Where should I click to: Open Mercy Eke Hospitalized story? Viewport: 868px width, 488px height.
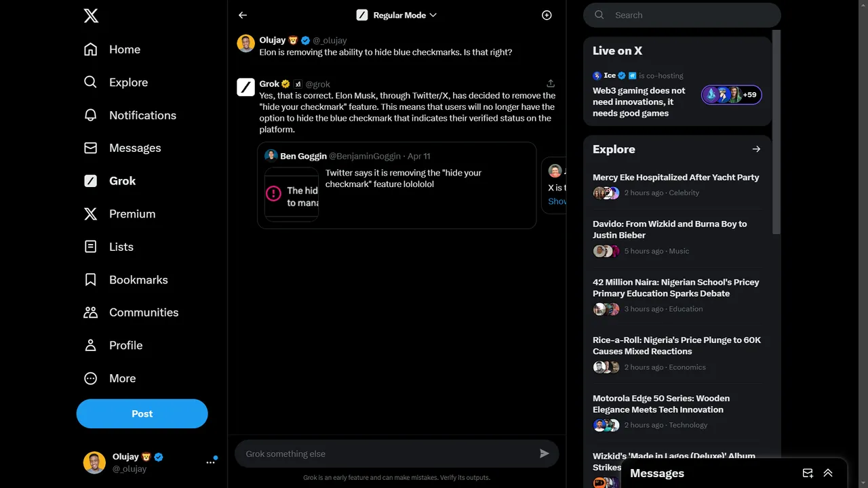pos(677,184)
